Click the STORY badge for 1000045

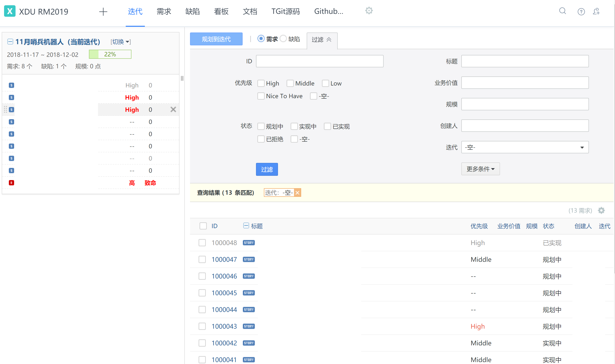(249, 293)
